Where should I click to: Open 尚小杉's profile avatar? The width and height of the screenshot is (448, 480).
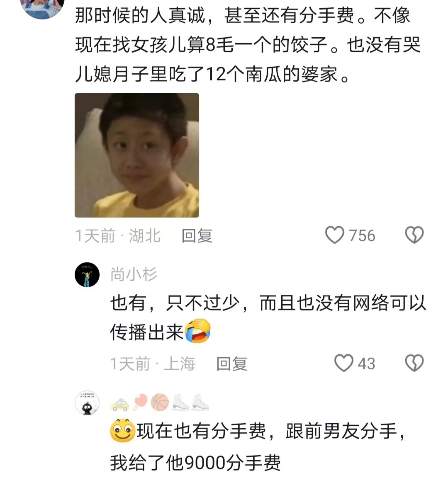[87, 274]
